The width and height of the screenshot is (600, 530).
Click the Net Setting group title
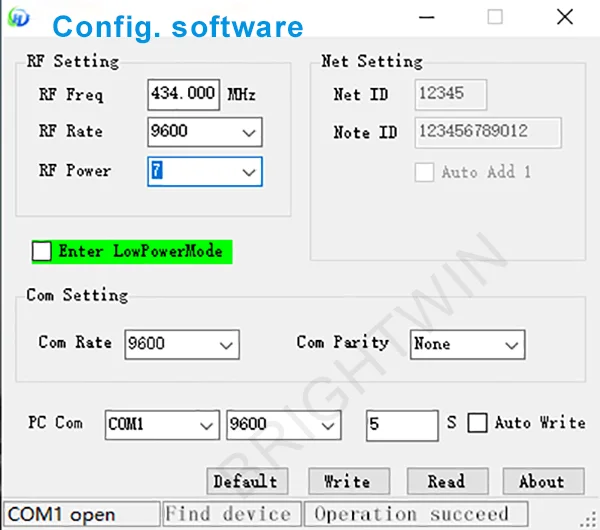(x=372, y=61)
